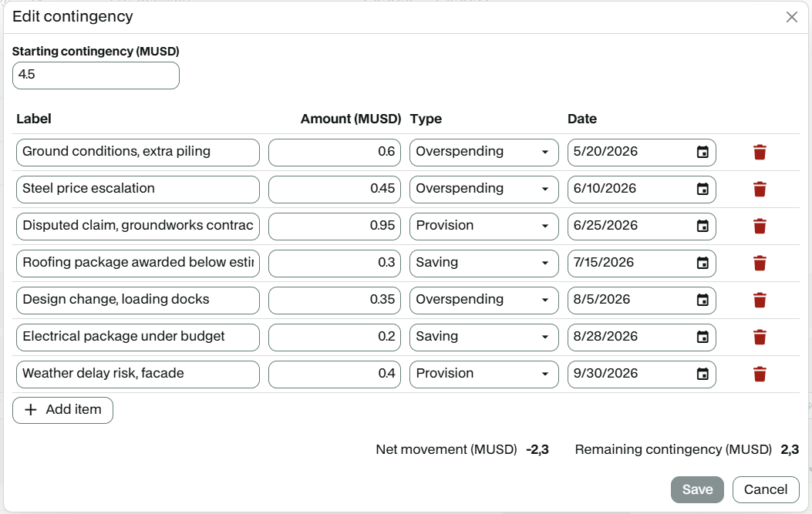Edit the 0.45 amount field

[x=335, y=190]
